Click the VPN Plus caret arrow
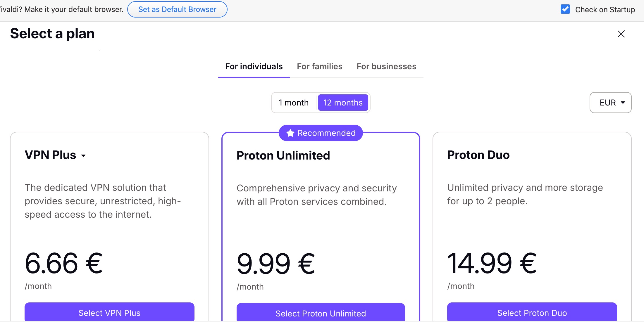The height and width of the screenshot is (322, 644). click(84, 156)
